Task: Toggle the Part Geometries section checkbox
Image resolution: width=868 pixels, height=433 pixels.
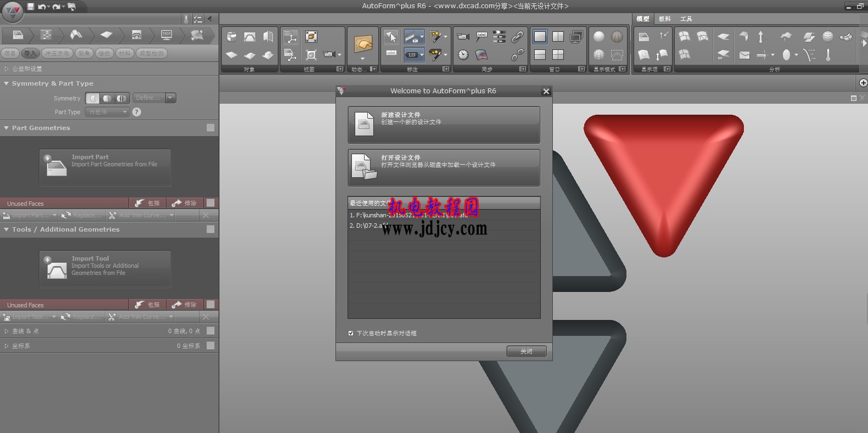Action: pyautogui.click(x=210, y=127)
